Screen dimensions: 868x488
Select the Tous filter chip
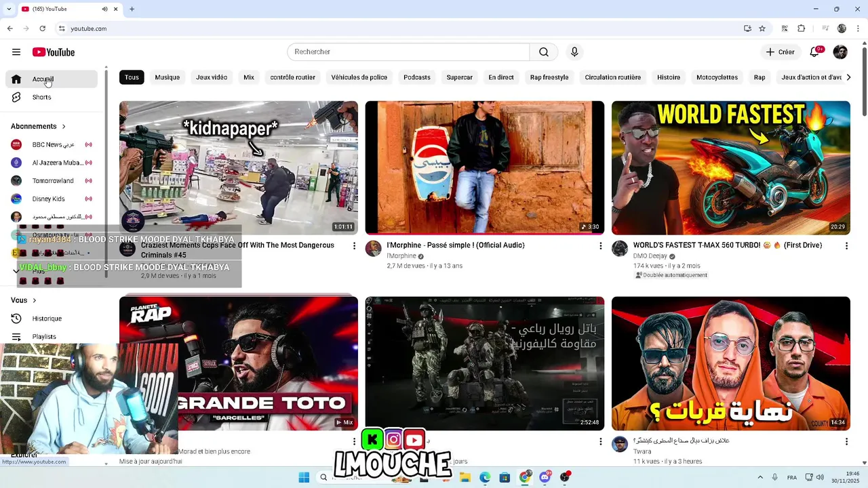coord(132,77)
